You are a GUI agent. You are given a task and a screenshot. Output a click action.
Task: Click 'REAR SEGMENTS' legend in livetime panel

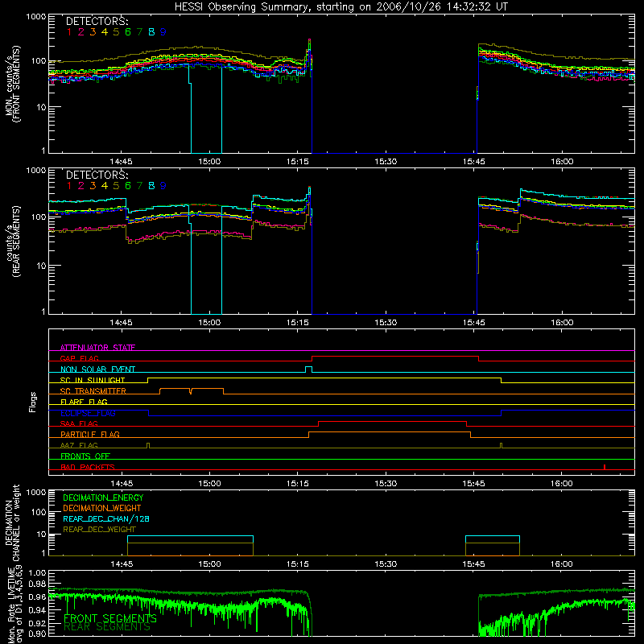(x=107, y=627)
